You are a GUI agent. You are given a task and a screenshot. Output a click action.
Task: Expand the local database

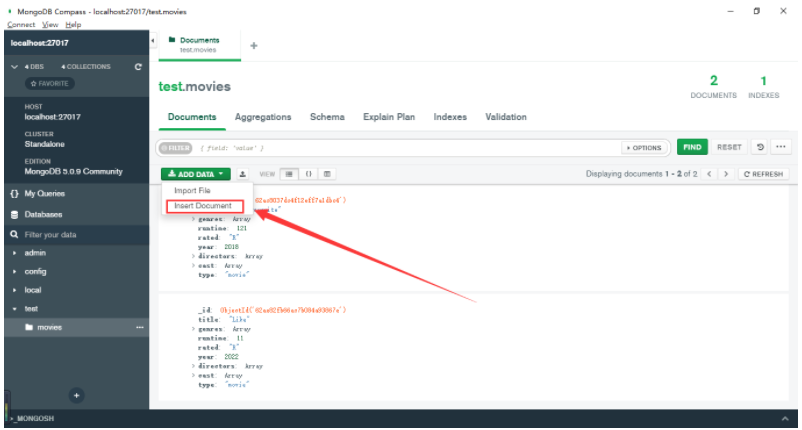[x=15, y=290]
